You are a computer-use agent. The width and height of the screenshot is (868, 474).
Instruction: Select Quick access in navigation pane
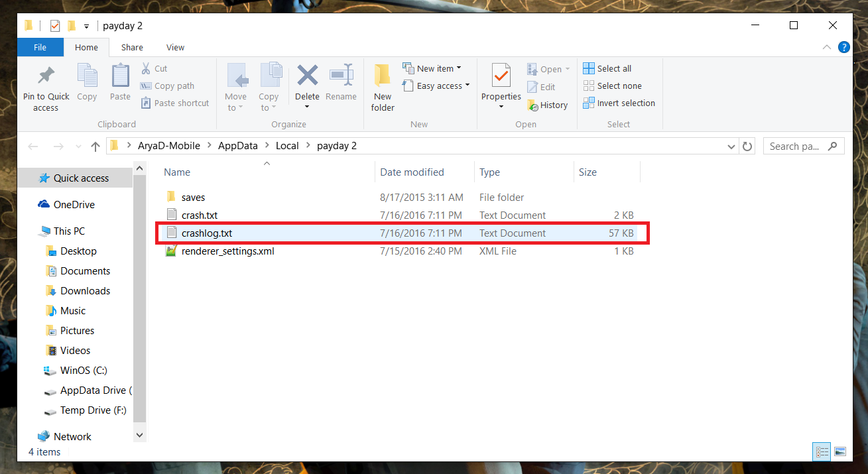point(74,178)
